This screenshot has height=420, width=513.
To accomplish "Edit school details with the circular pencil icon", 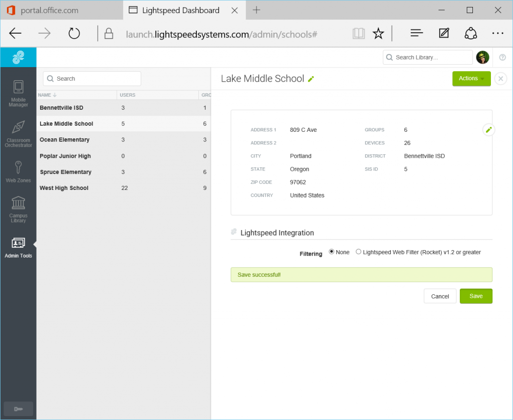I will click(x=488, y=130).
